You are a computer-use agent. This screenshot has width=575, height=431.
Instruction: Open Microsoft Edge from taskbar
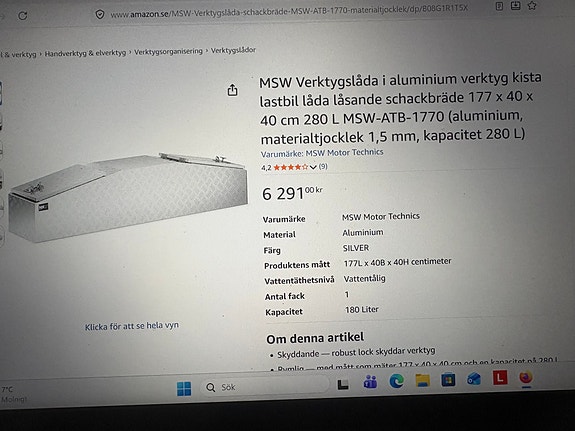(396, 381)
